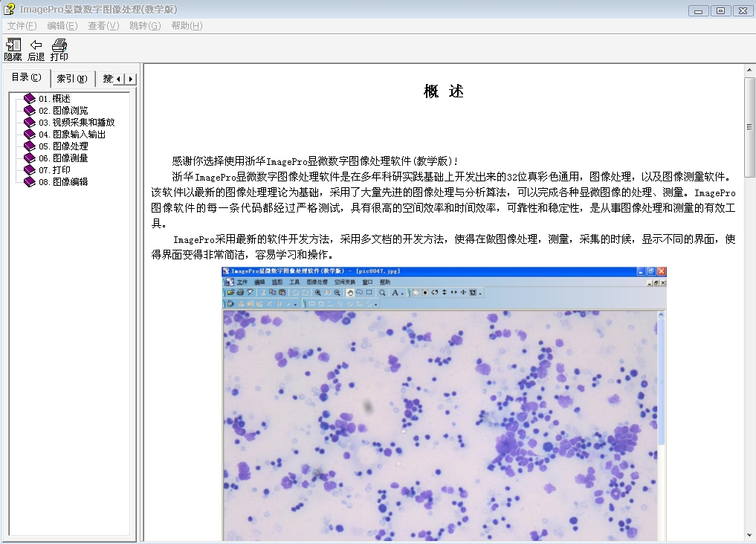The width and height of the screenshot is (756, 544).
Task: Click the help window title bar icon
Action: 9,9
